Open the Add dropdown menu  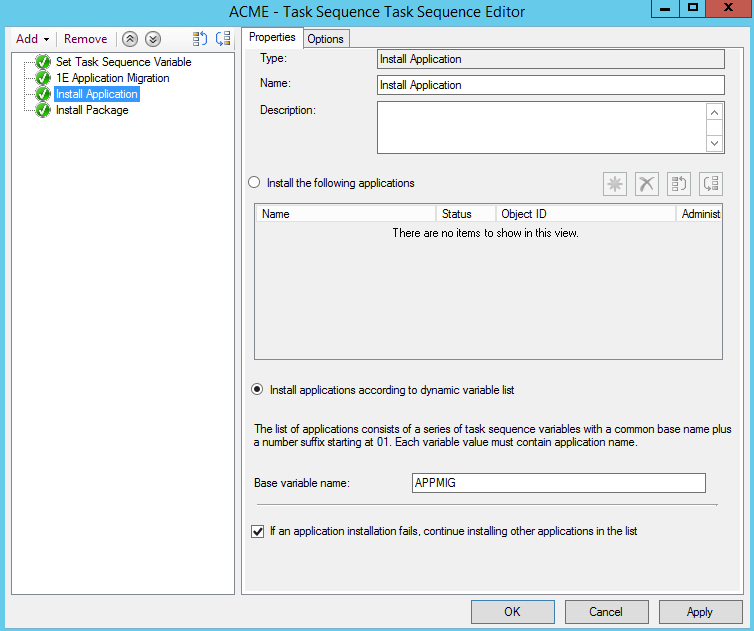(x=32, y=39)
